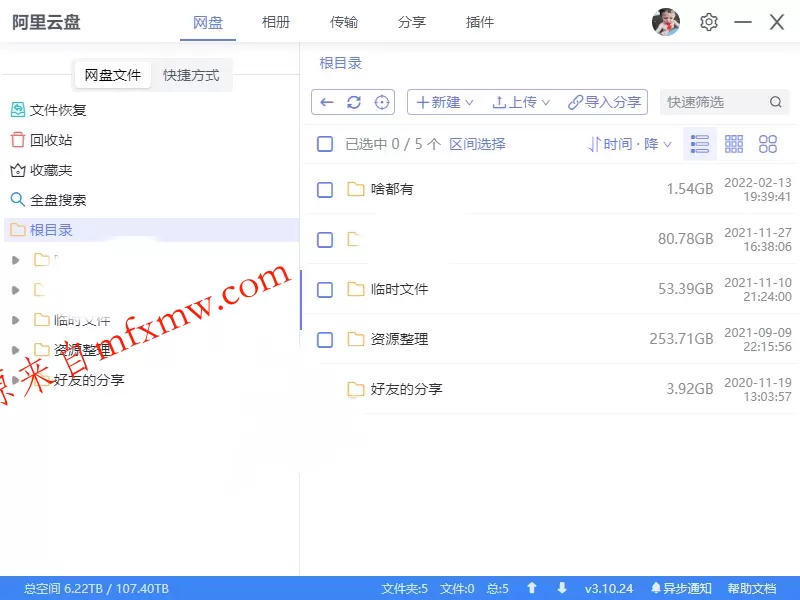Check the 80.78GB folder checkbox
Viewport: 800px width, 600px height.
[x=325, y=239]
